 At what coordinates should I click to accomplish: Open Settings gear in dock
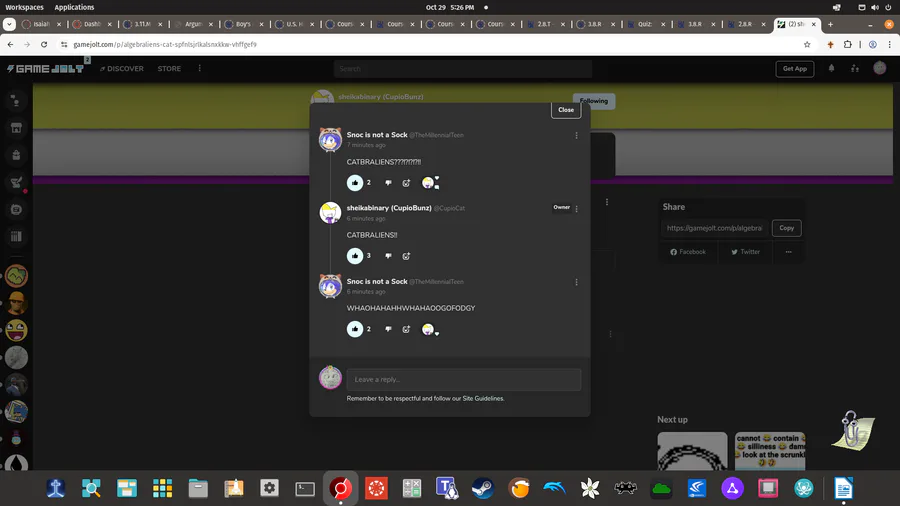[x=269, y=488]
